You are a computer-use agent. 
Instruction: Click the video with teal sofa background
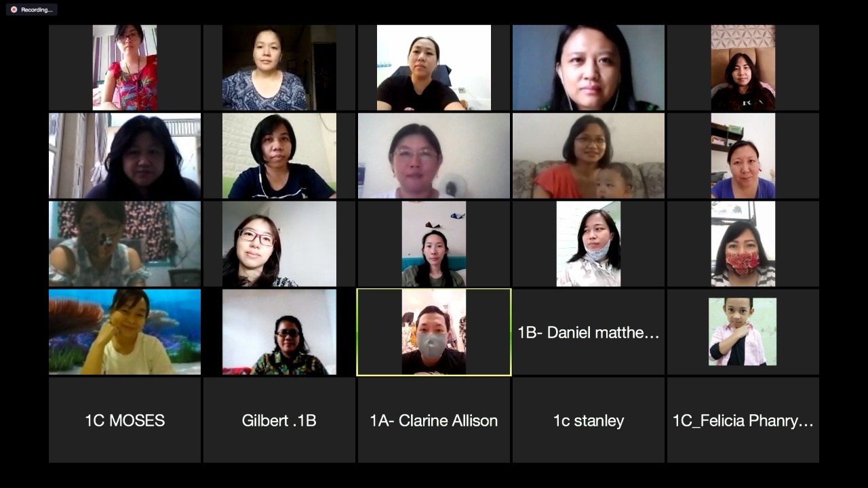[x=434, y=244]
